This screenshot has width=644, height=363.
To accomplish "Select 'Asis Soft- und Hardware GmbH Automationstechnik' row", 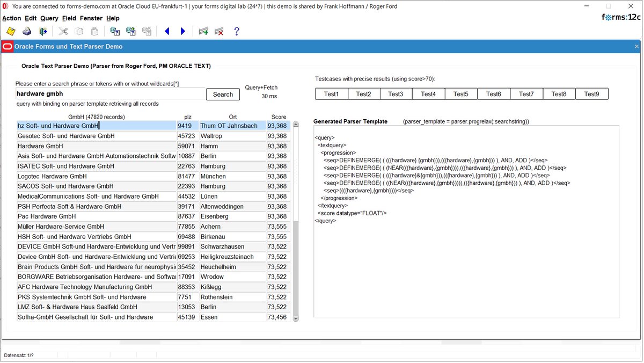I will tap(96, 156).
